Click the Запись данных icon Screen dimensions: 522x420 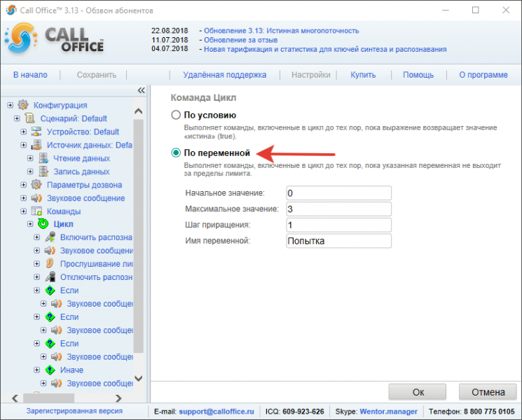(43, 171)
